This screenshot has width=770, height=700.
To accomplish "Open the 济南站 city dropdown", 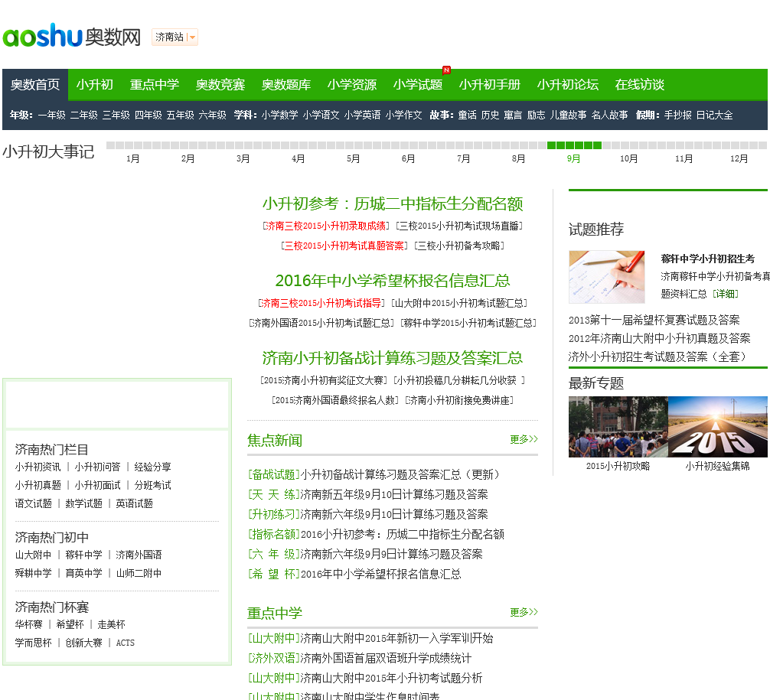I will pyautogui.click(x=175, y=37).
